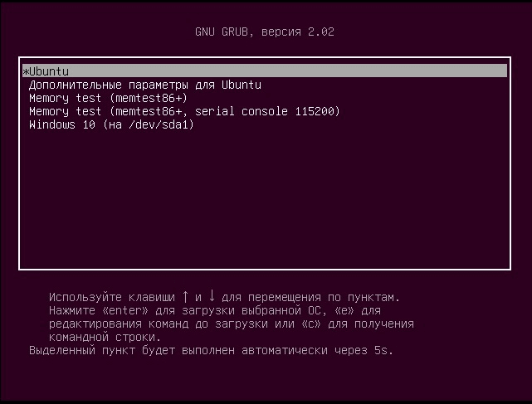Choose Memory test (memtest86+) entry

tap(108, 98)
